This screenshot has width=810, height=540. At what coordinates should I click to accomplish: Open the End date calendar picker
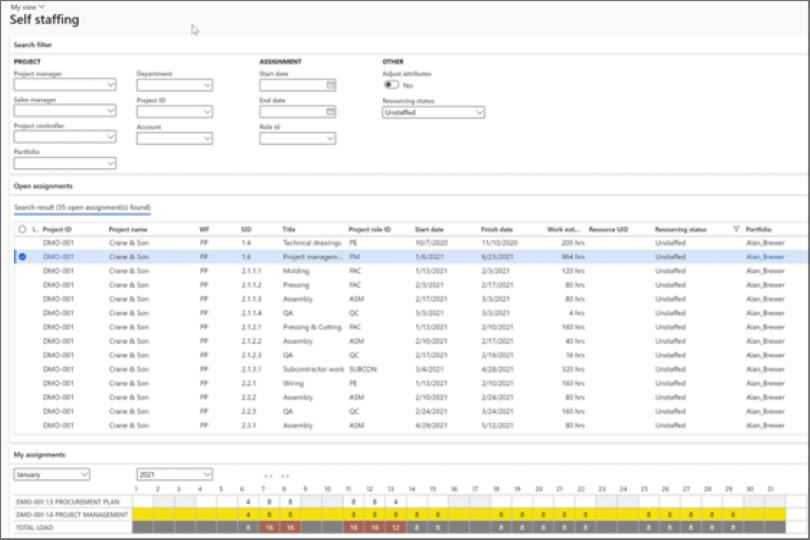331,112
